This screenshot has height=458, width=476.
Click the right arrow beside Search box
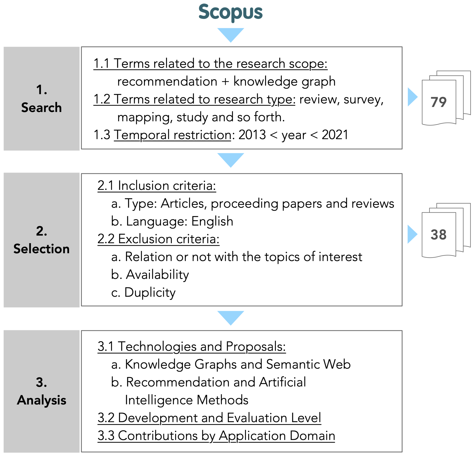click(x=413, y=97)
